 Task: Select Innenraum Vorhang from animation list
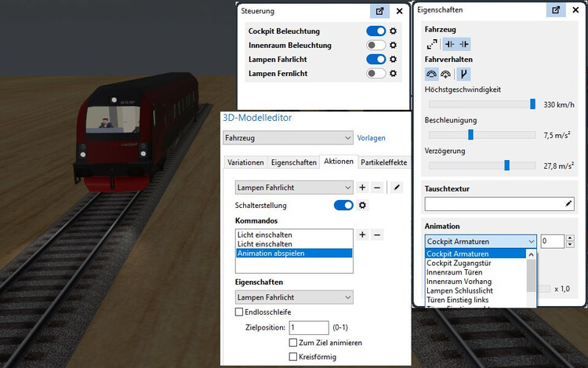459,281
